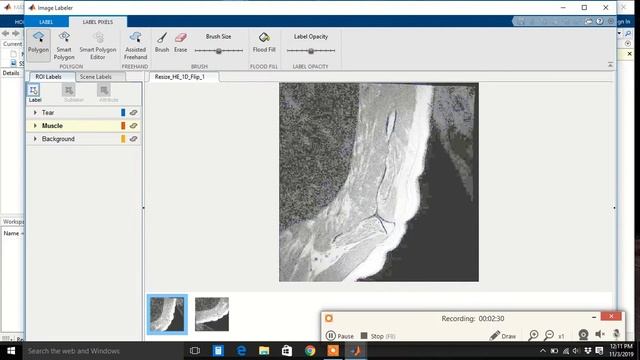This screenshot has width=640, height=360.
Task: Click the Windows search box
Action: tap(104, 351)
